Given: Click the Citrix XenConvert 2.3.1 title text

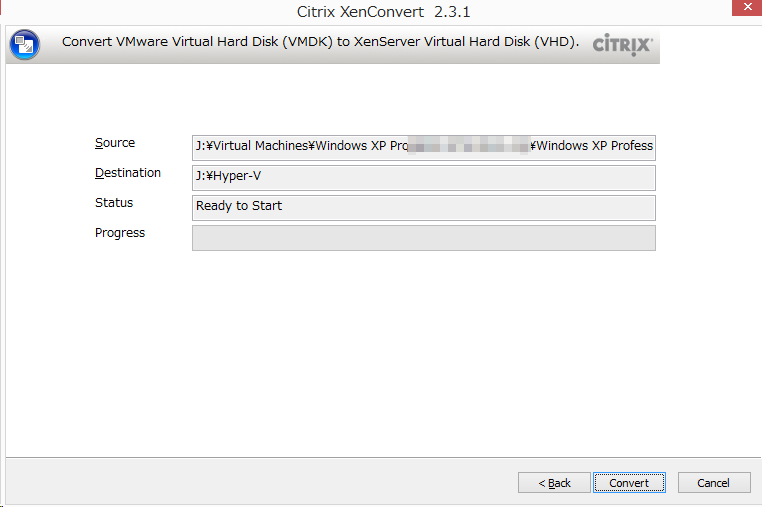Looking at the screenshot, I should point(383,12).
